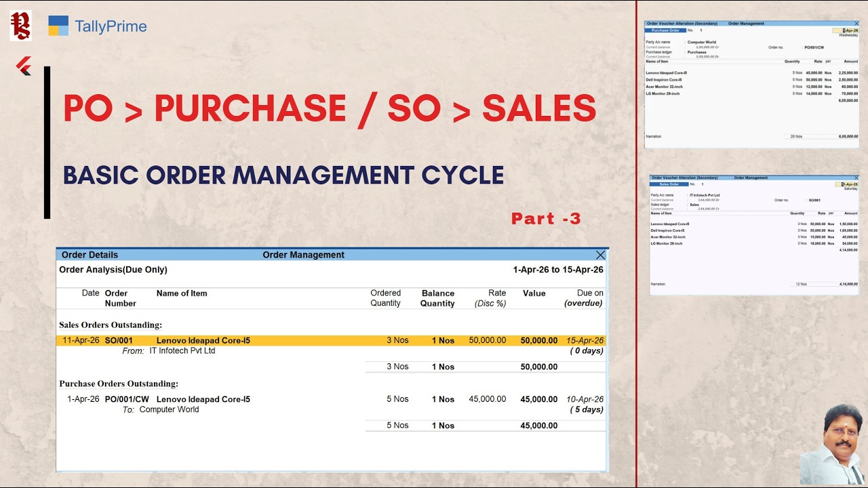This screenshot has width=868, height=488.
Task: Click the ( 5 days) overdue text
Action: [587, 409]
